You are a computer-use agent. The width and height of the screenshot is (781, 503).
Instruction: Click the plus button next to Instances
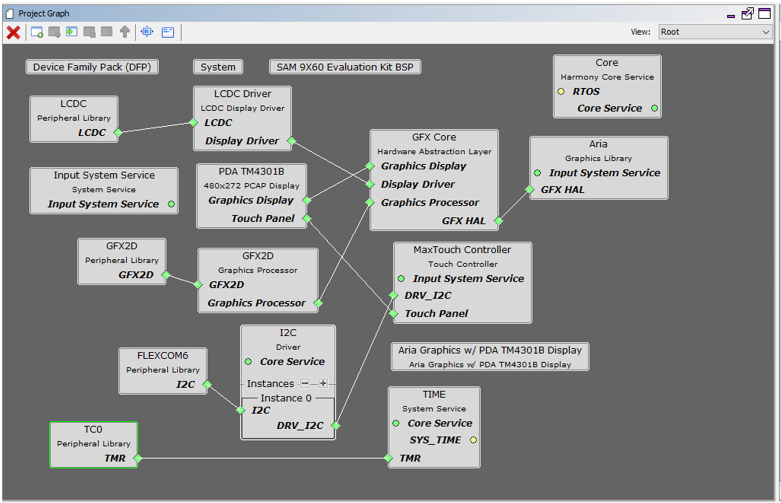[323, 383]
